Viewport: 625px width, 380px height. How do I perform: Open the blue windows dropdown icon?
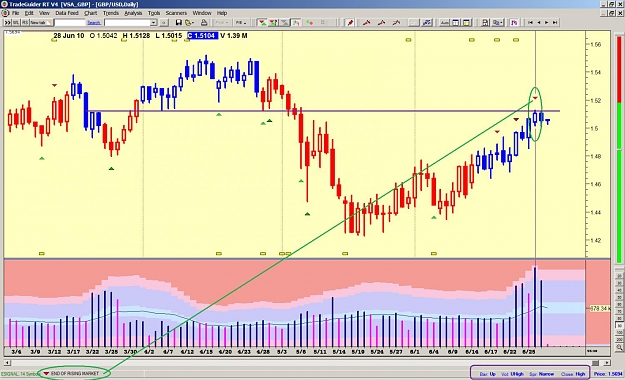pyautogui.click(x=497, y=23)
